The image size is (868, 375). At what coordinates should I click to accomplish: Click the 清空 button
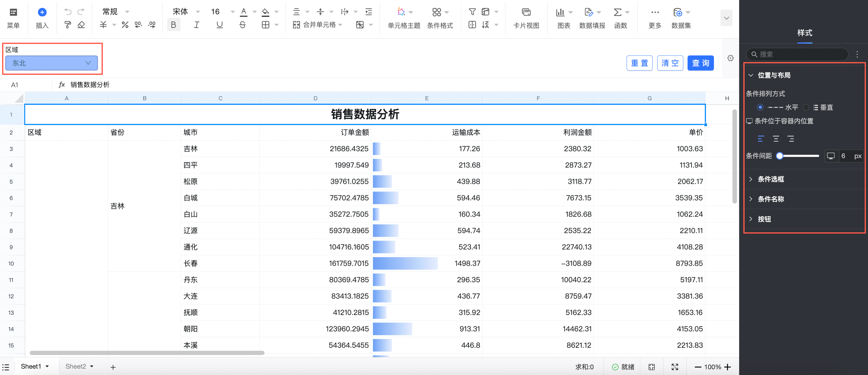tap(670, 63)
